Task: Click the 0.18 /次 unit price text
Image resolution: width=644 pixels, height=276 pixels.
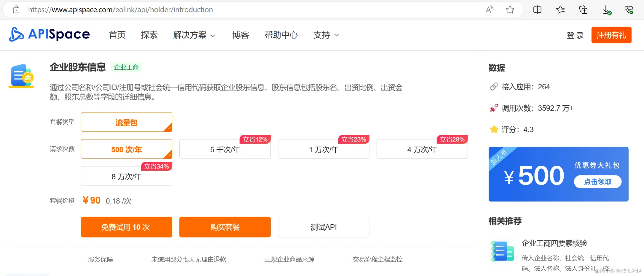Action: coord(119,201)
